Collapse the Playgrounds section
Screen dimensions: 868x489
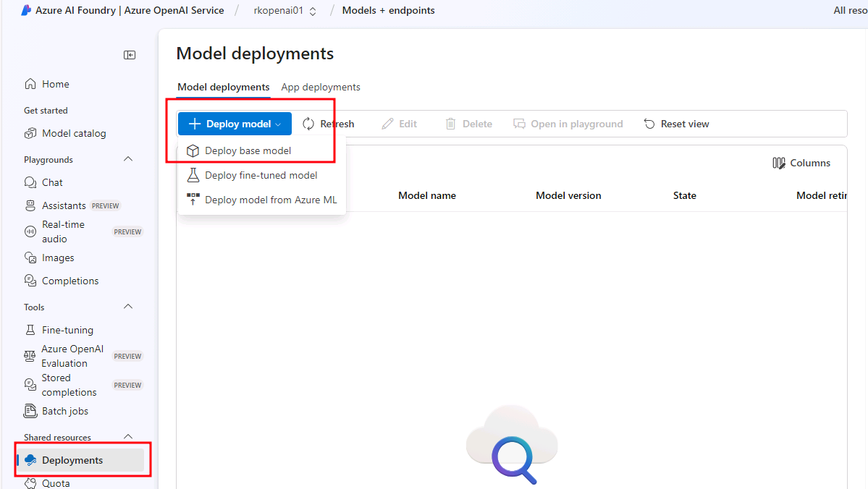pos(128,159)
